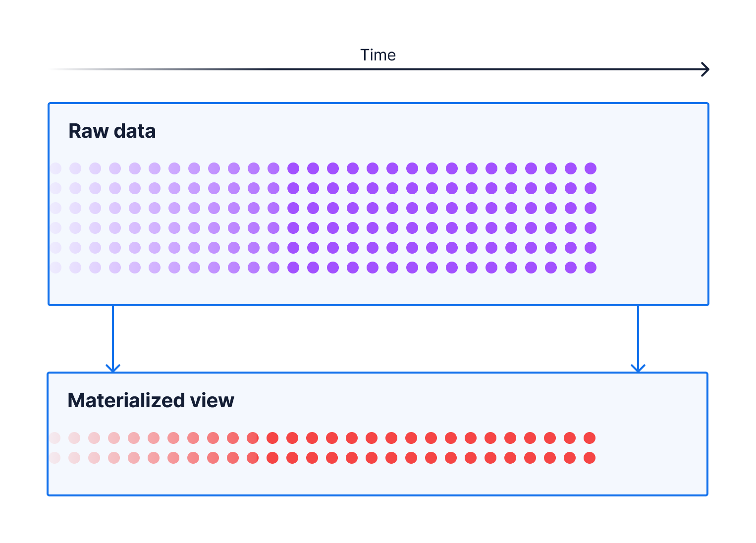The image size is (756, 543).
Task: Click empty area right of red dots
Action: 649,448
